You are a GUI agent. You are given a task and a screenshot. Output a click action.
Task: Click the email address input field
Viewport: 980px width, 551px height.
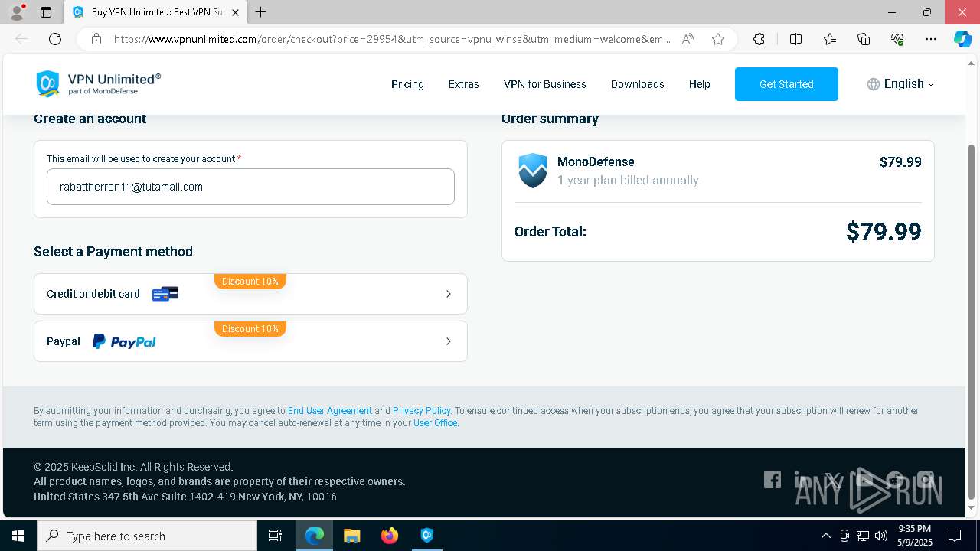click(250, 187)
